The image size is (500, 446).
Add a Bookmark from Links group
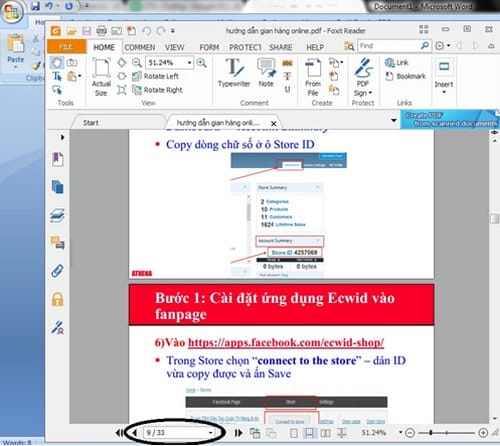click(405, 76)
